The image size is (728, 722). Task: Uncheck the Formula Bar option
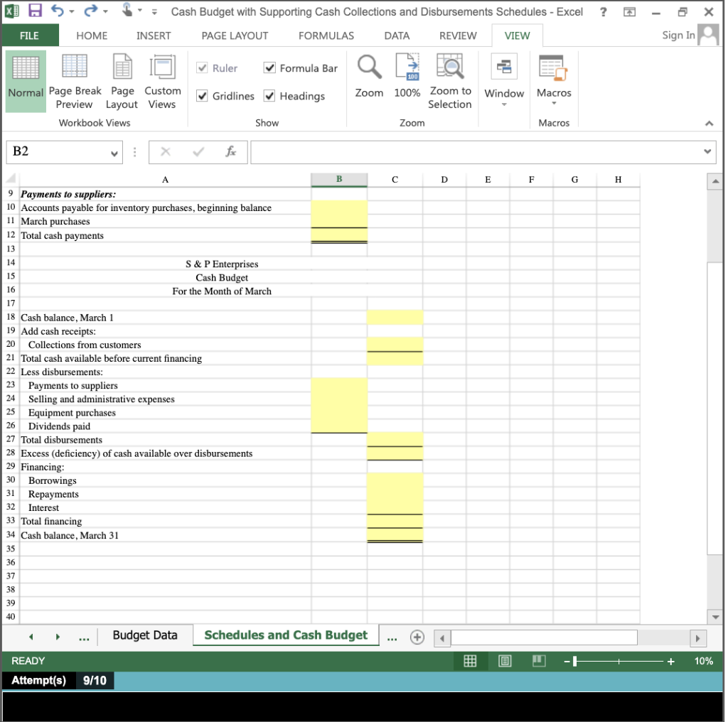[269, 68]
